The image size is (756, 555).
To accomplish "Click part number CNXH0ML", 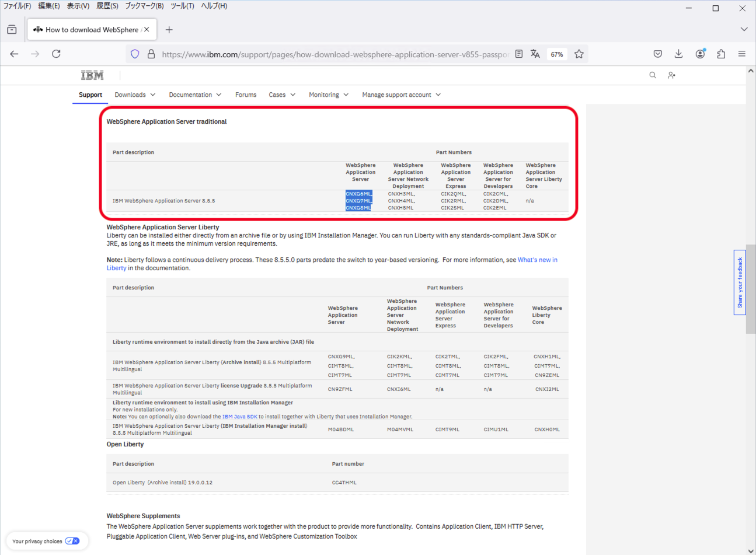I will [547, 430].
